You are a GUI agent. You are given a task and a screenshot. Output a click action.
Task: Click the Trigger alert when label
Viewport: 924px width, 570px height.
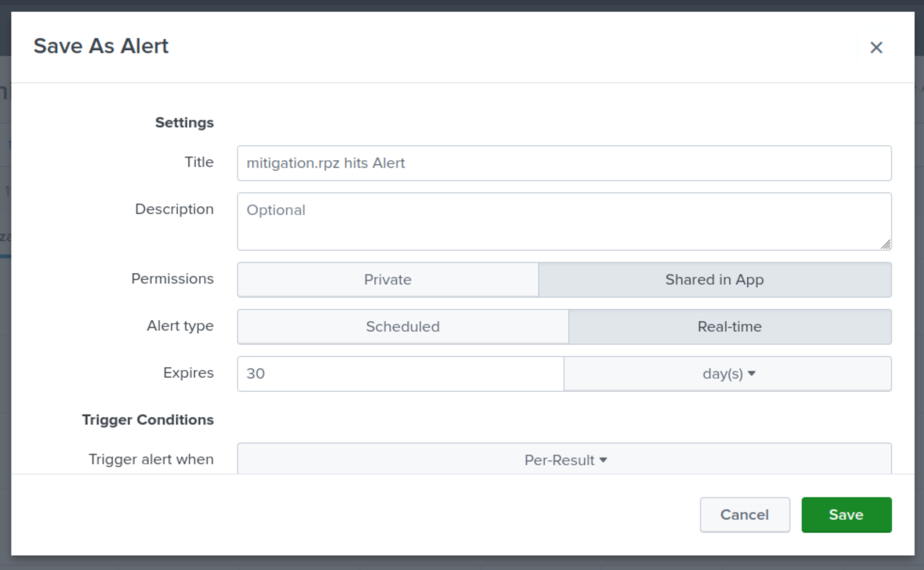tap(151, 459)
